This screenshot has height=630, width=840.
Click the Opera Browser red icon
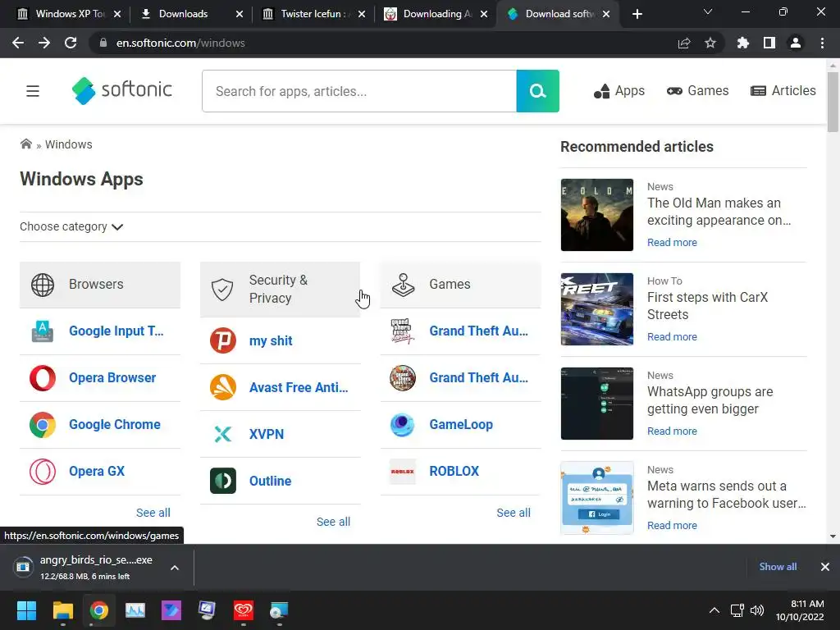[x=43, y=377]
